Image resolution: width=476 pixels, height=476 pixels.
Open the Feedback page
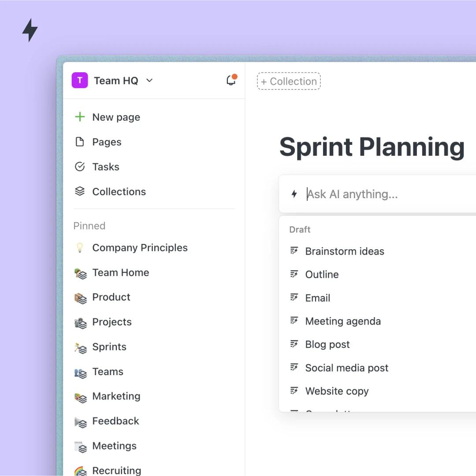tap(115, 421)
